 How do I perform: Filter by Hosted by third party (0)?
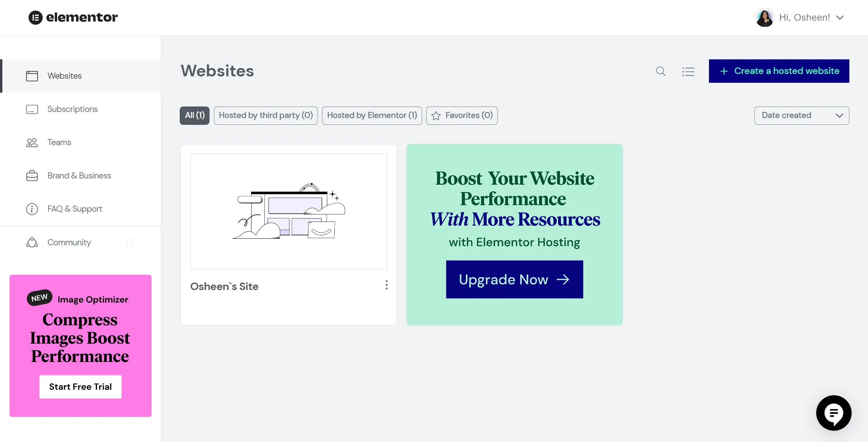(266, 116)
